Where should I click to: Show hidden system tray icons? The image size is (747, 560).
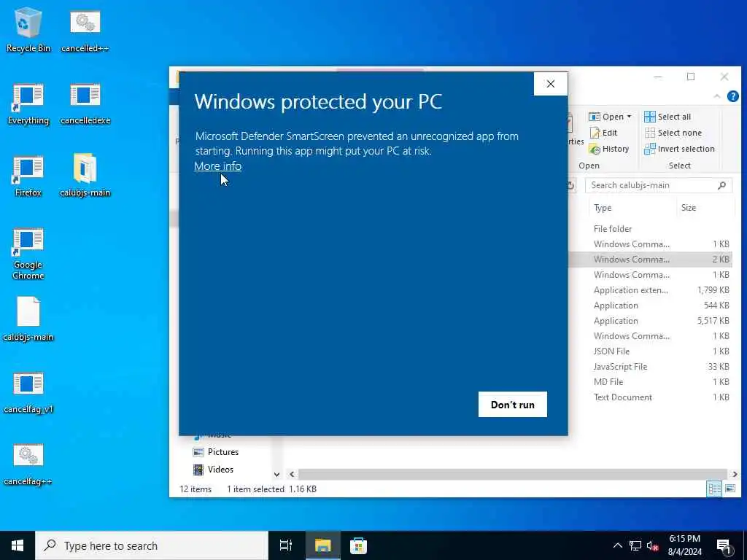point(617,545)
